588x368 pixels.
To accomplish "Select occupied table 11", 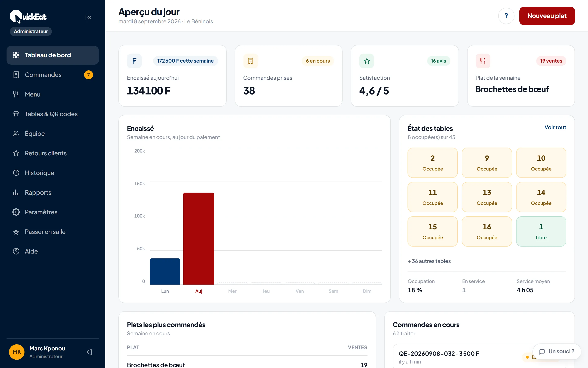I will click(432, 197).
